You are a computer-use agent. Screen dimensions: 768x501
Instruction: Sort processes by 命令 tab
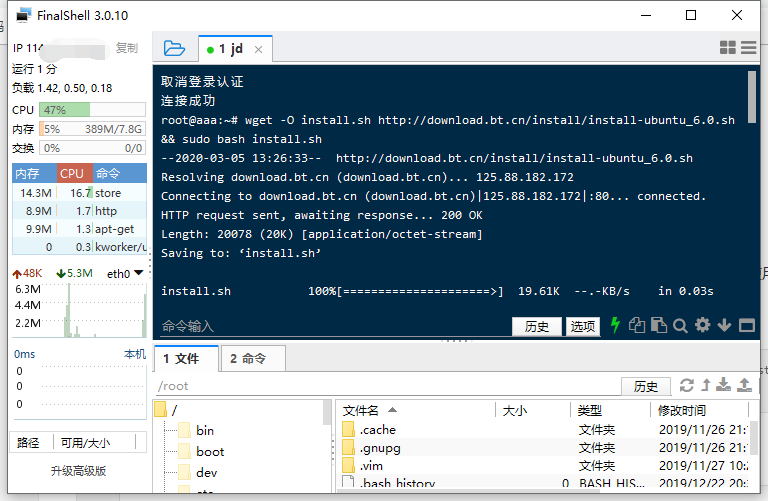pos(120,173)
